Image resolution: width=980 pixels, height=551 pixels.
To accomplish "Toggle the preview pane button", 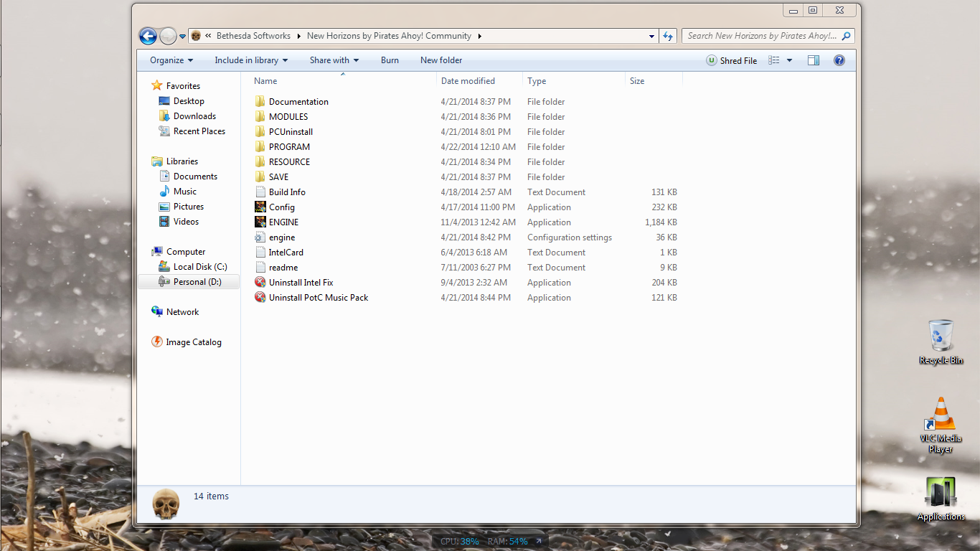I will (813, 61).
